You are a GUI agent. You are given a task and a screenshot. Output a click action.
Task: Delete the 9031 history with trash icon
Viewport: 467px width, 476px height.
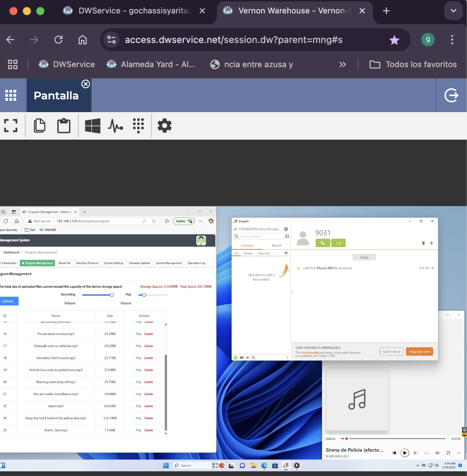pyautogui.click(x=423, y=243)
